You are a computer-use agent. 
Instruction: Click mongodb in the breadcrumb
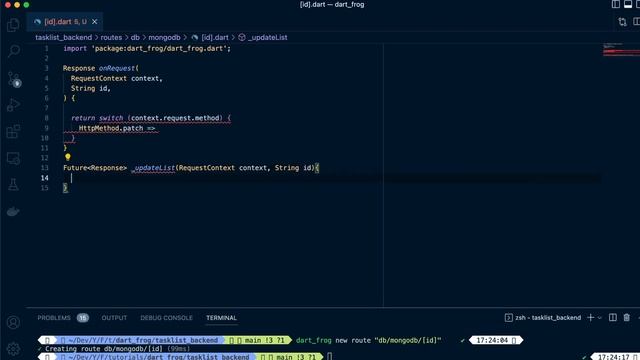click(164, 38)
